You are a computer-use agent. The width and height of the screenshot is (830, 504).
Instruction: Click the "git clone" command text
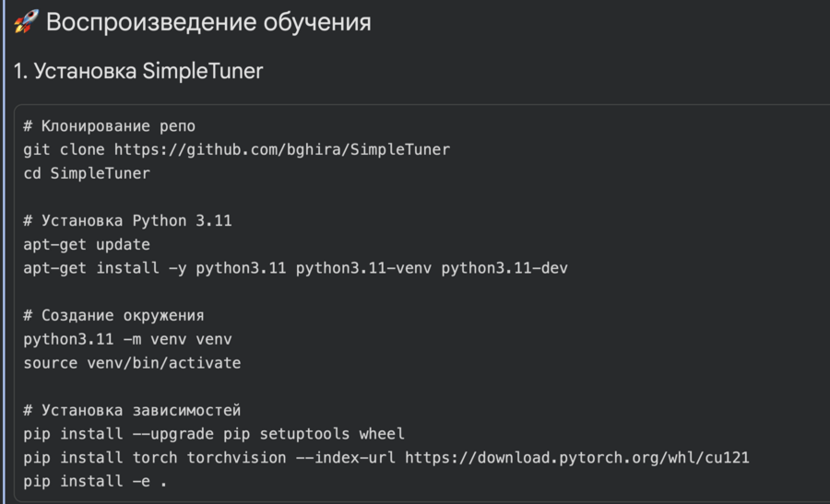tap(65, 149)
